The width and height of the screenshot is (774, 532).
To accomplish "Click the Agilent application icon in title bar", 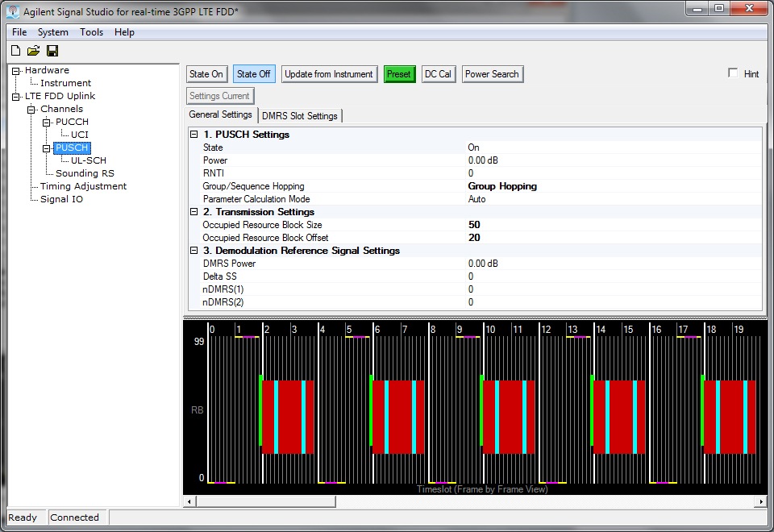I will click(13, 12).
